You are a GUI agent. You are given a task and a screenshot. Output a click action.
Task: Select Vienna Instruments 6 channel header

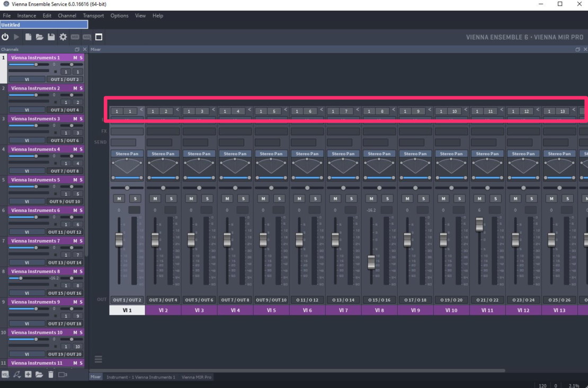pos(35,210)
